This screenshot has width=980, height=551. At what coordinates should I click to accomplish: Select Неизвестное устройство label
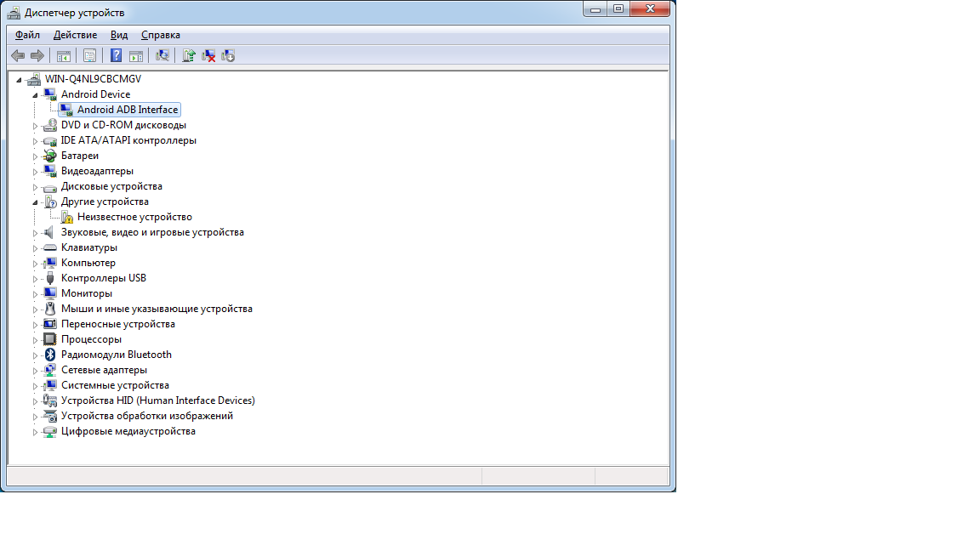[134, 217]
